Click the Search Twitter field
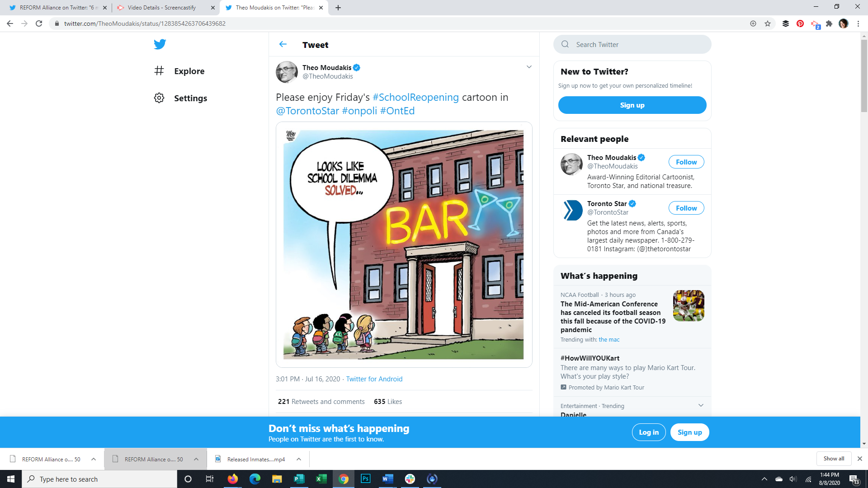The image size is (868, 488). tap(633, 44)
